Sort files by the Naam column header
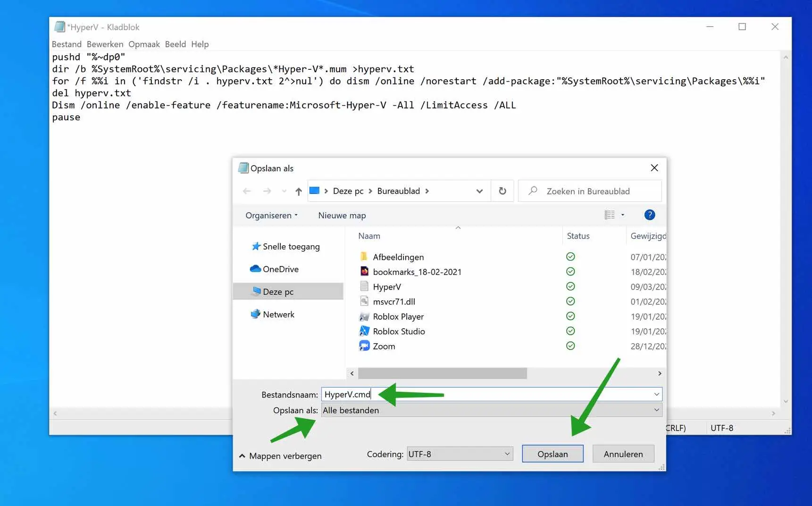This screenshot has height=506, width=812. pos(369,236)
